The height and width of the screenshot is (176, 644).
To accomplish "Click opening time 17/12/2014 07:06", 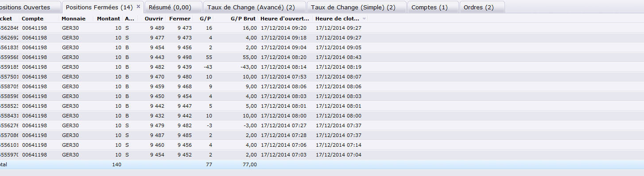I will pos(284,145).
